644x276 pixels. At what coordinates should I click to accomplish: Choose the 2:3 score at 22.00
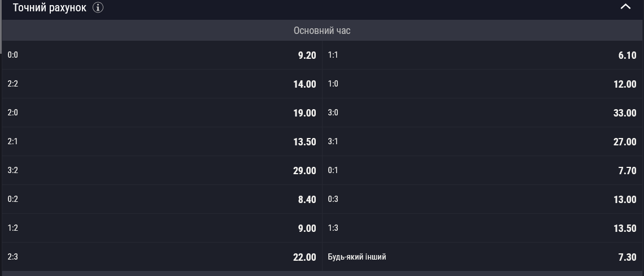pos(162,257)
